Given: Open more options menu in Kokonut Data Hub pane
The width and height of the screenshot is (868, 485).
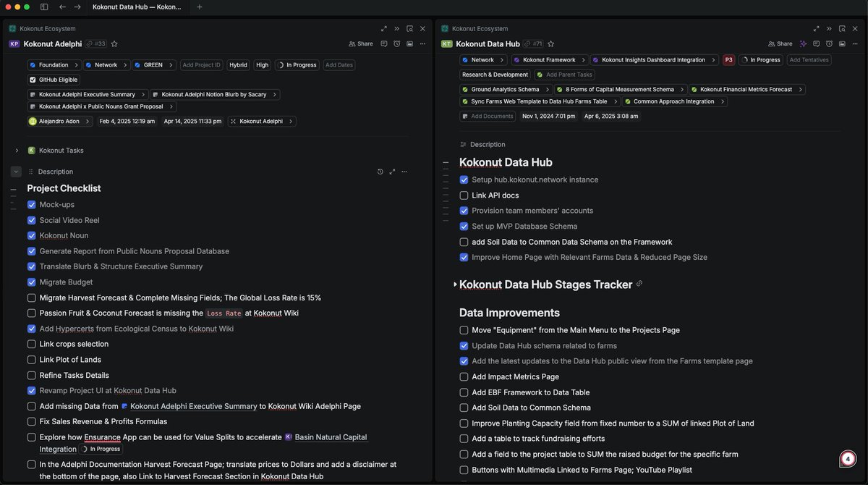Looking at the screenshot, I should pyautogui.click(x=855, y=43).
